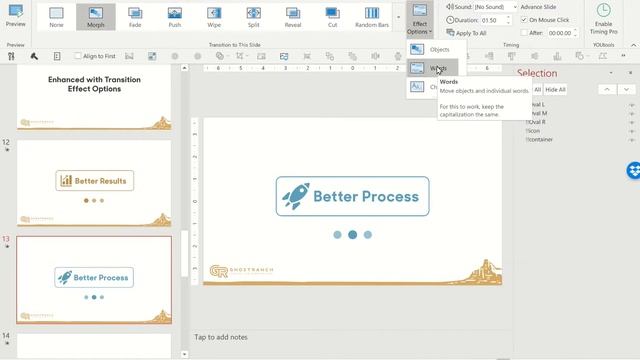Screen dimensions: 640x360
Task: Click the Better Process text on slide
Action: coord(366,196)
